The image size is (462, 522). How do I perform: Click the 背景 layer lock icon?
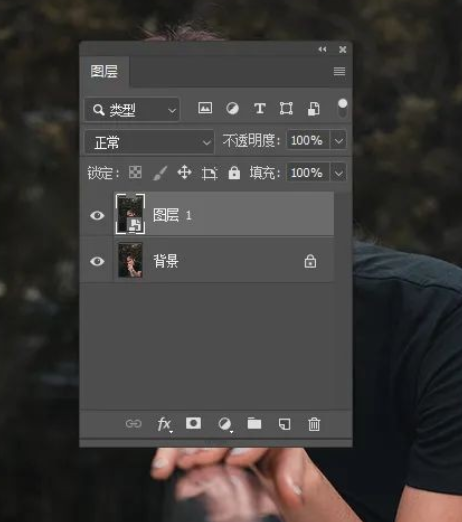click(x=310, y=261)
